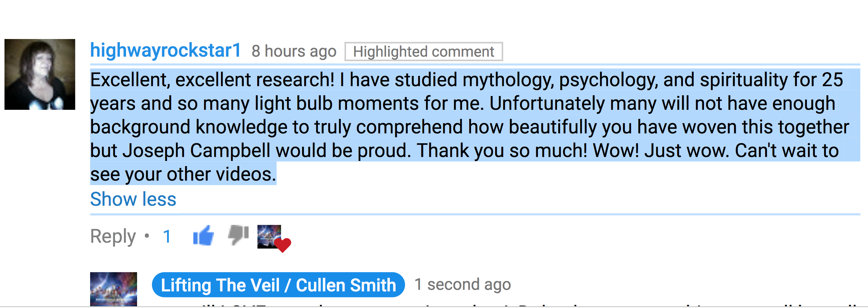Screen dimensions: 868x308
Task: Click the like count number 1
Action: [x=167, y=237]
